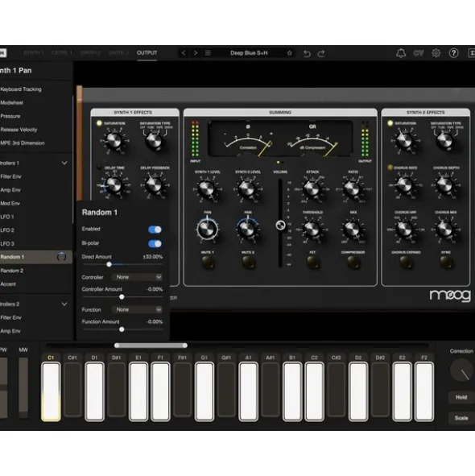Click the Synth 2 Saturation Type knob
475x476 pixels.
(445, 140)
